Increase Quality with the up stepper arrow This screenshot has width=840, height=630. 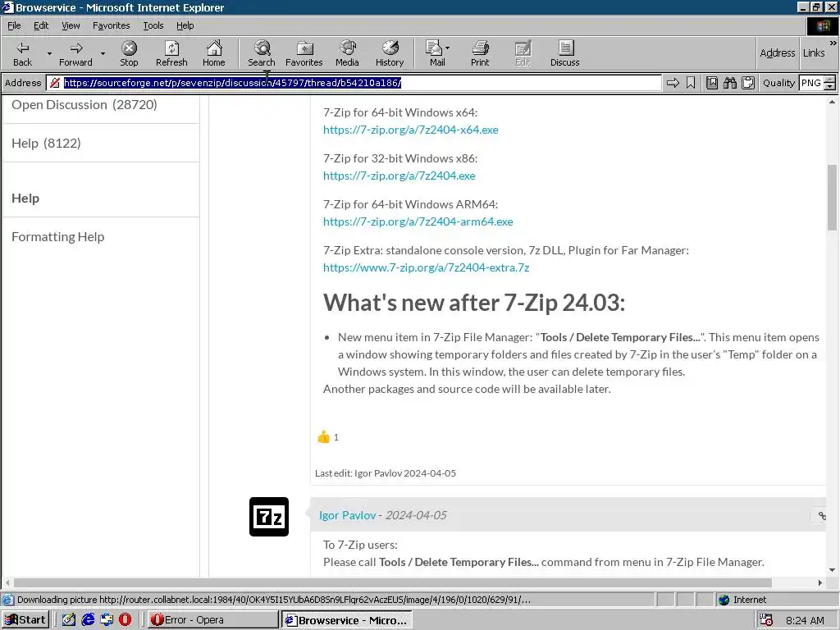pyautogui.click(x=830, y=80)
